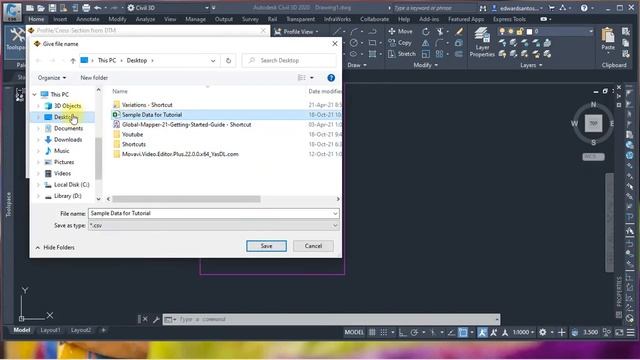640x360 pixels.
Task: Click the Save button
Action: point(267,246)
